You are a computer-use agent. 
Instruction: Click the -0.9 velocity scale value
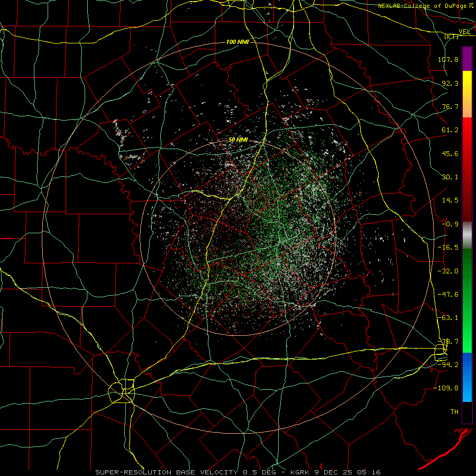coord(450,224)
